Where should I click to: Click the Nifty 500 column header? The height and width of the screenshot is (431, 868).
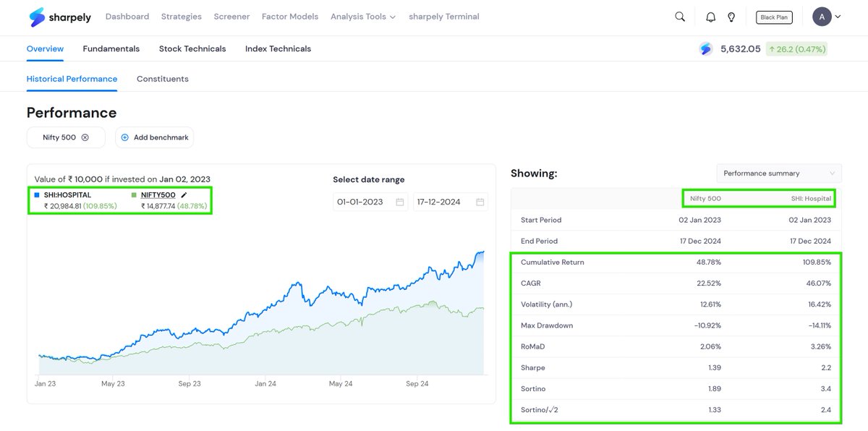coord(705,199)
